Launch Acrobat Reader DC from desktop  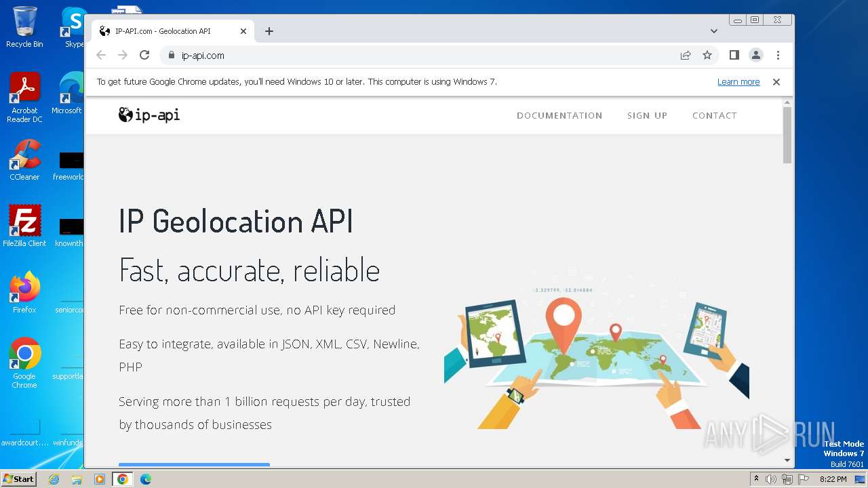point(24,98)
